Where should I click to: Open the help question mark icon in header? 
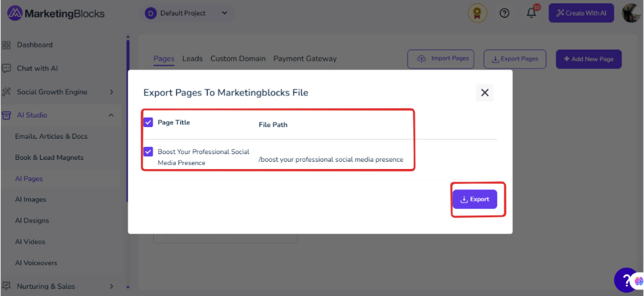(504, 13)
